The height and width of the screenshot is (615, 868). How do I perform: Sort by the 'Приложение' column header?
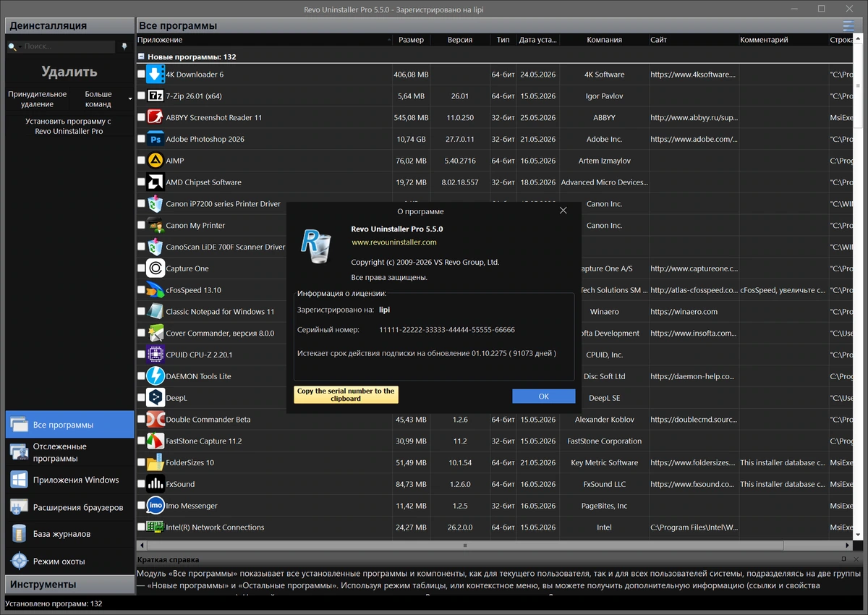[264, 40]
